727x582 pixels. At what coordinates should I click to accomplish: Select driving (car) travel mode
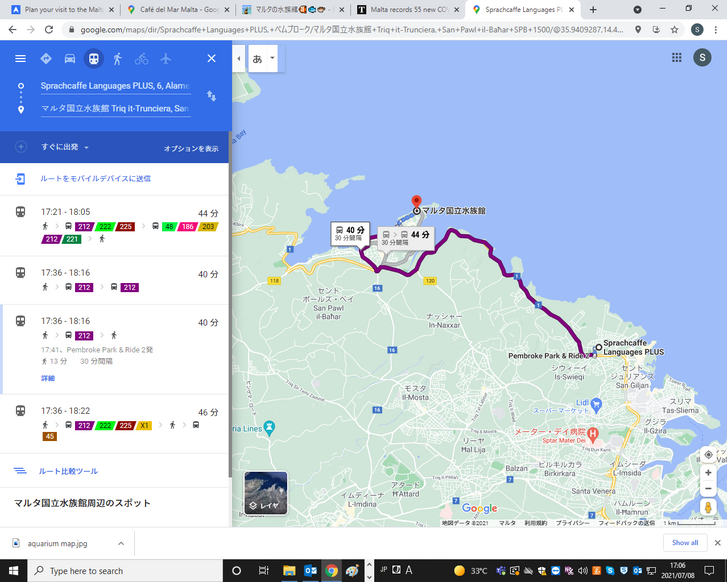pos(70,58)
